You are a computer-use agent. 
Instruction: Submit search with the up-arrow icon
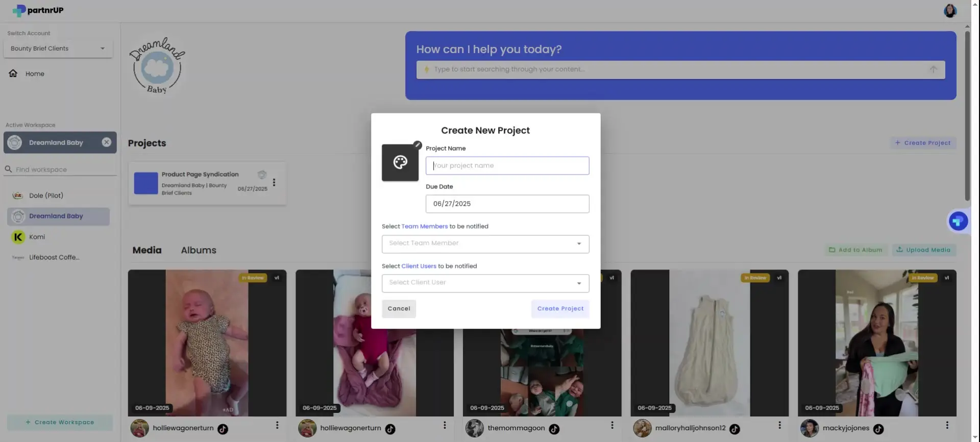[x=933, y=69]
